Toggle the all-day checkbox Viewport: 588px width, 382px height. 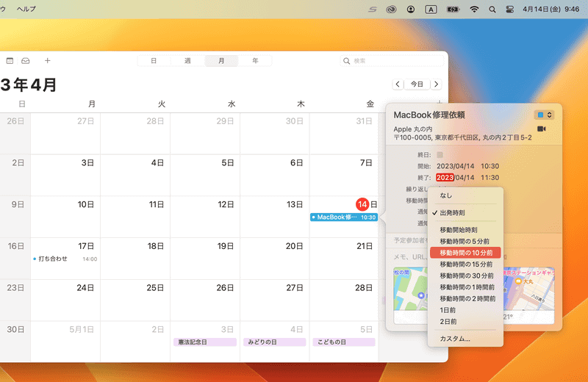point(440,155)
